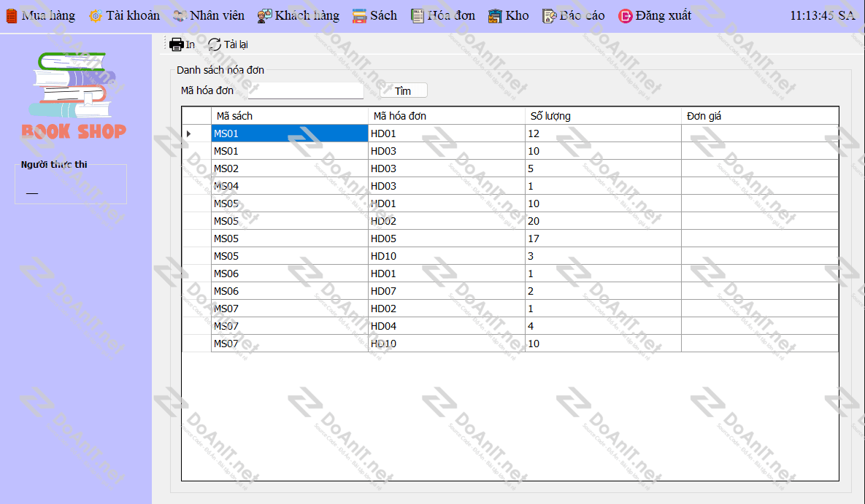The image size is (865, 504).
Task: Click the HD02 cell in MS07 row
Action: coord(446,309)
